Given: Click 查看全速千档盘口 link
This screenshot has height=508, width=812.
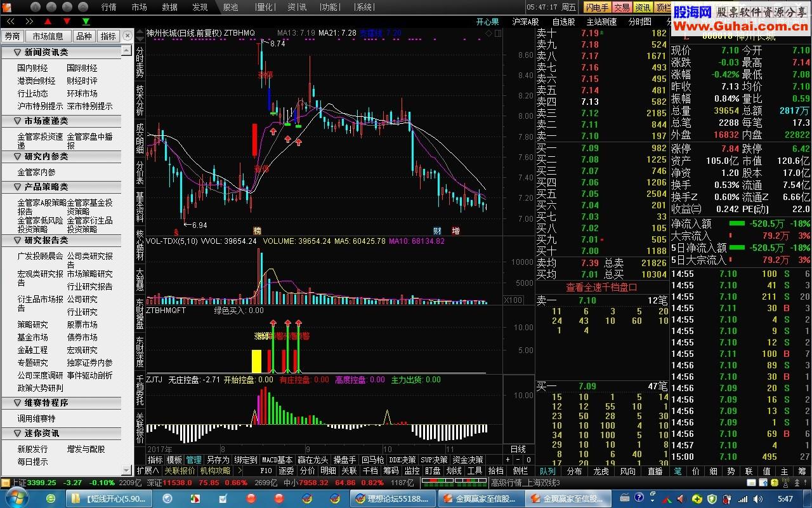Looking at the screenshot, I should coord(602,287).
